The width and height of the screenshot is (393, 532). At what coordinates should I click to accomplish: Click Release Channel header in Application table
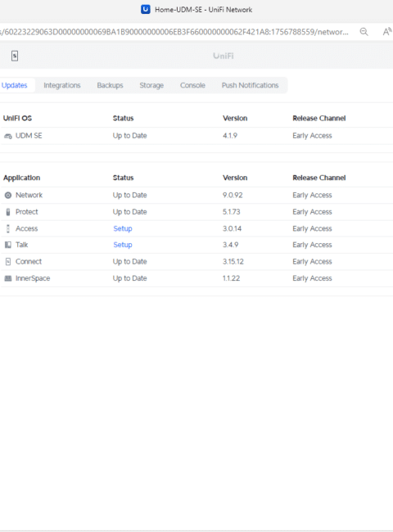click(x=319, y=178)
